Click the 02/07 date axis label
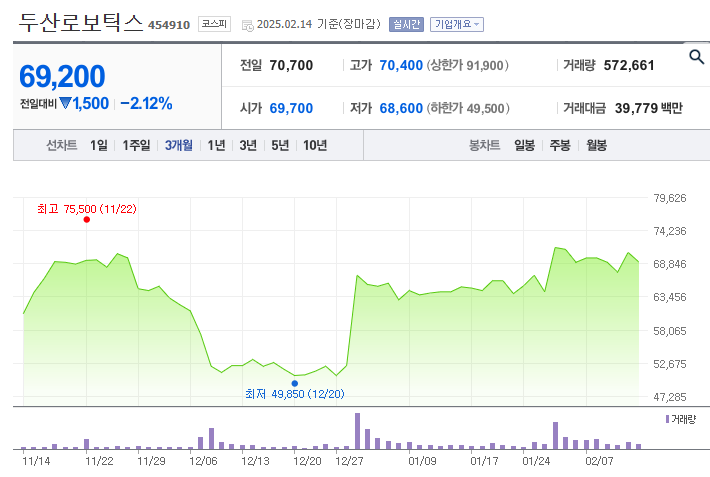710x477 pixels. [x=600, y=462]
